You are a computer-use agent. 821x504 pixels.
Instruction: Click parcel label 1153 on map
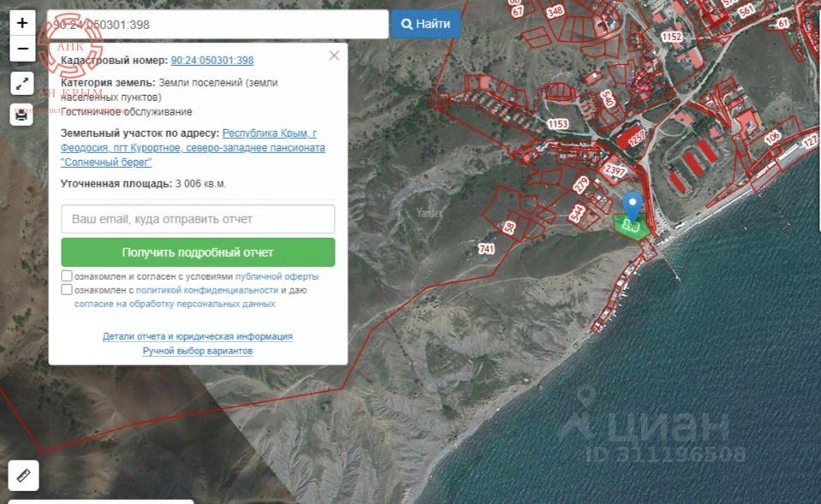click(557, 123)
